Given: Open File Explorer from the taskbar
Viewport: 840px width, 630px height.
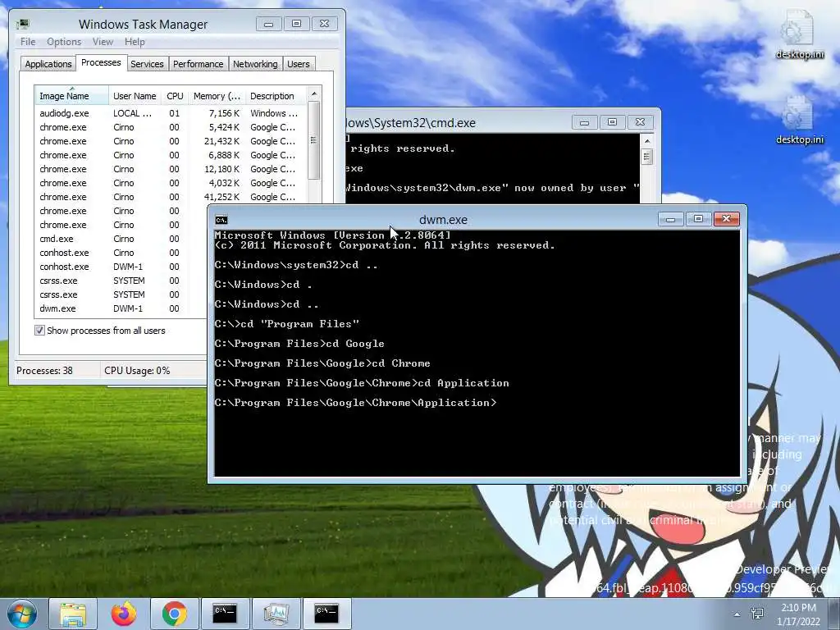Looking at the screenshot, I should [x=73, y=614].
